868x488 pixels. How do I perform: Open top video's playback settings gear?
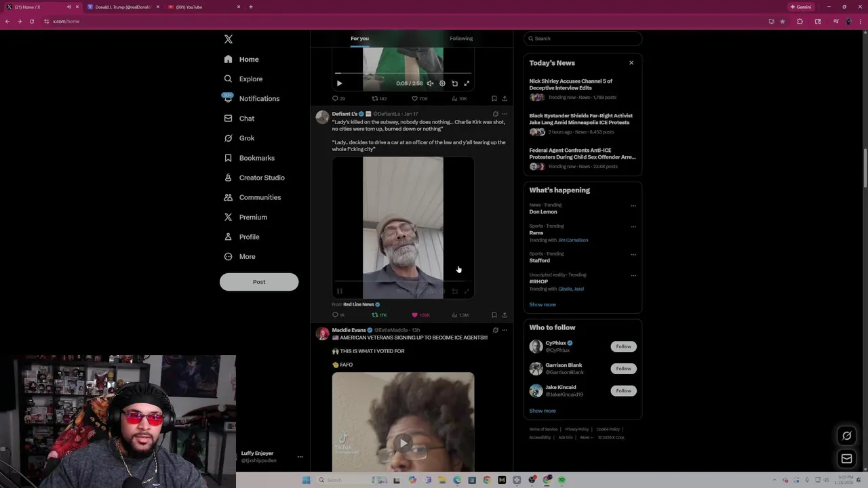tap(442, 83)
